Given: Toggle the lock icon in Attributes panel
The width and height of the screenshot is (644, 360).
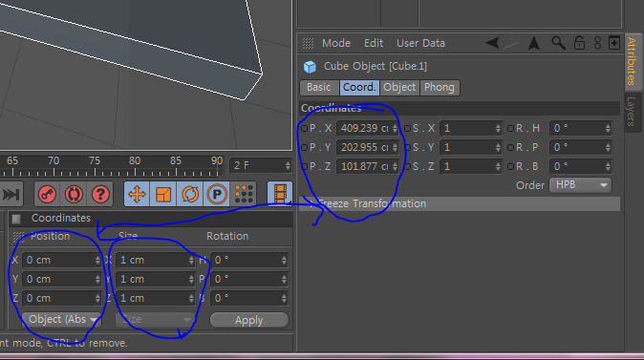Looking at the screenshot, I should coord(579,43).
